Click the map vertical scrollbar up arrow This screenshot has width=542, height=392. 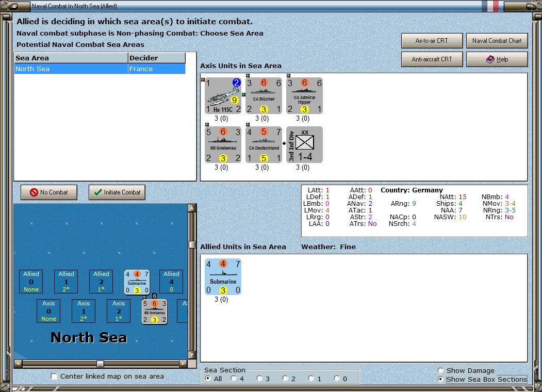192,208
